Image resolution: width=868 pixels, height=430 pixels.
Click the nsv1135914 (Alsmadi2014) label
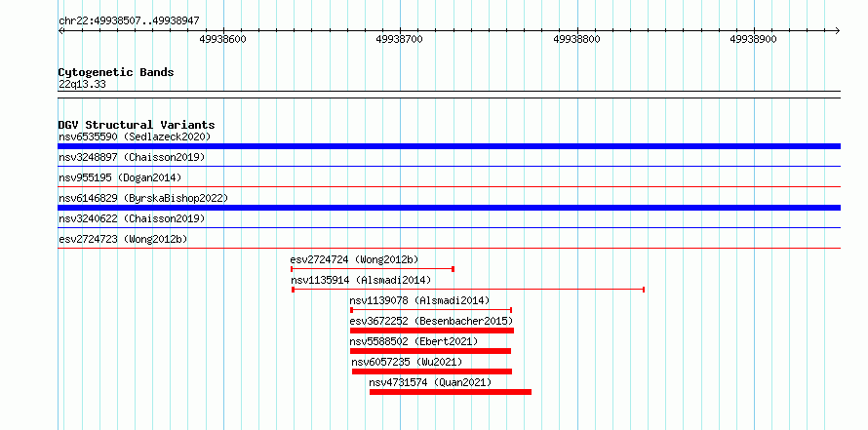(x=361, y=280)
